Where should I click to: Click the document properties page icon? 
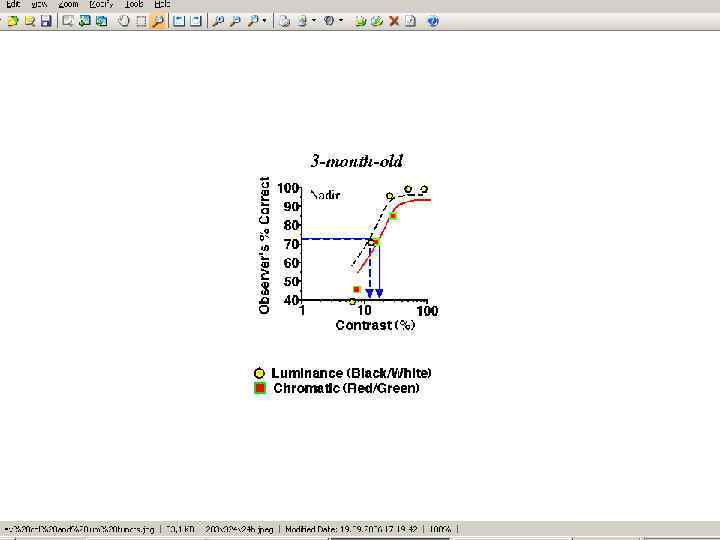click(x=411, y=21)
